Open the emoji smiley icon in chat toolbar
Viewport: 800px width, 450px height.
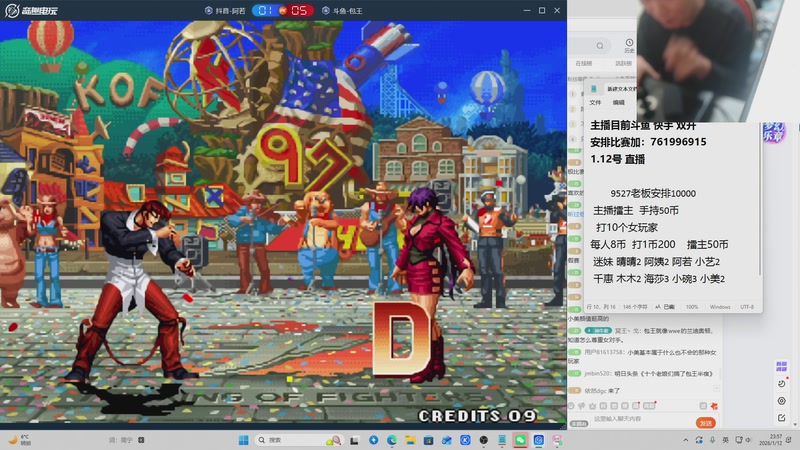(571, 406)
